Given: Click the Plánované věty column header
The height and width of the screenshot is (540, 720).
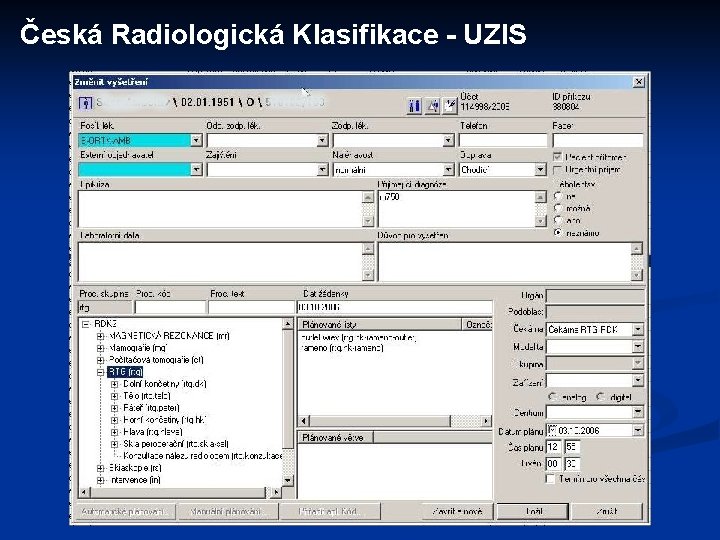Looking at the screenshot, I should pos(336,438).
